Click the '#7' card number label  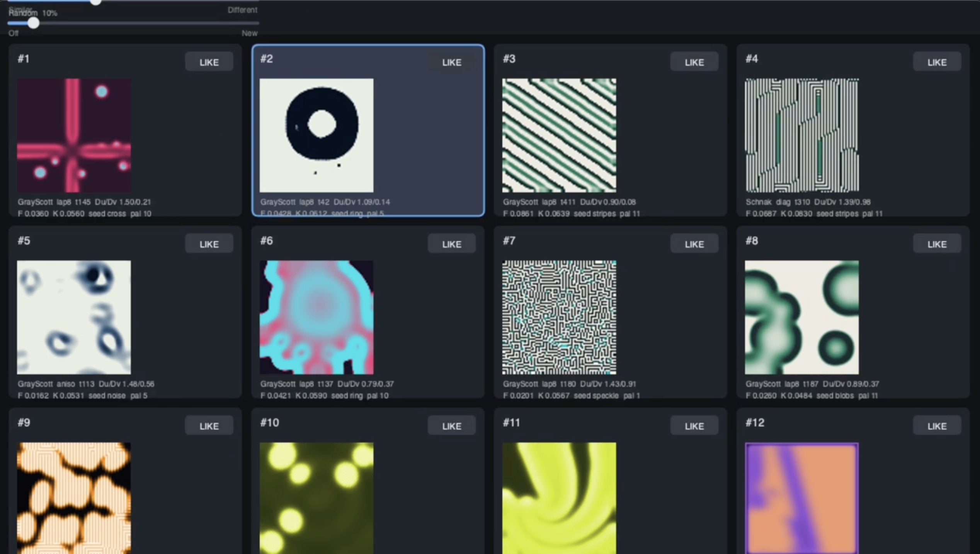point(509,241)
